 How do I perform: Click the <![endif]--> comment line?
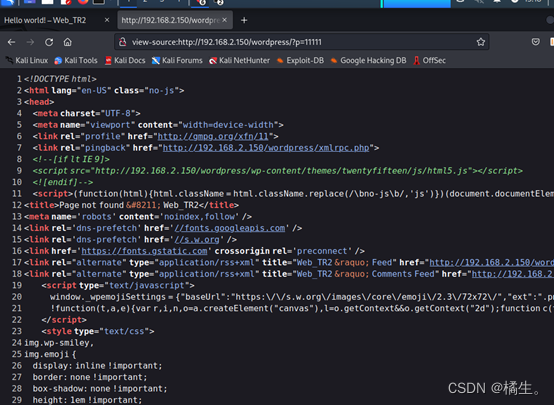click(63, 182)
